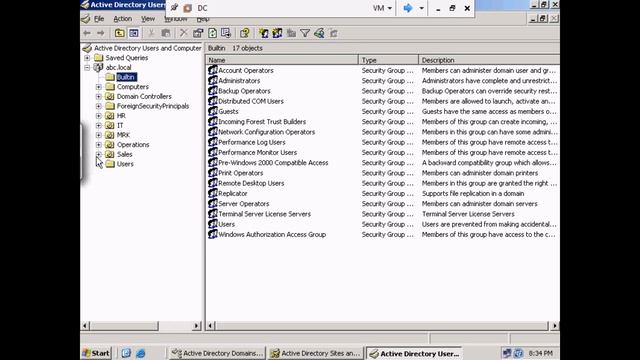
Task: Click the Delete X toolbar icon
Action: pos(184,33)
